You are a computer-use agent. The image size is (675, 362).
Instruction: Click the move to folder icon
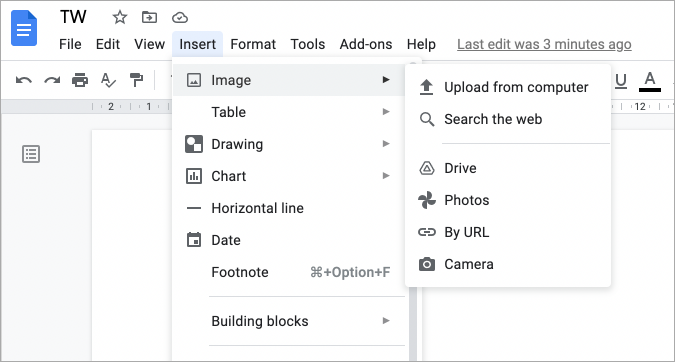point(149,18)
